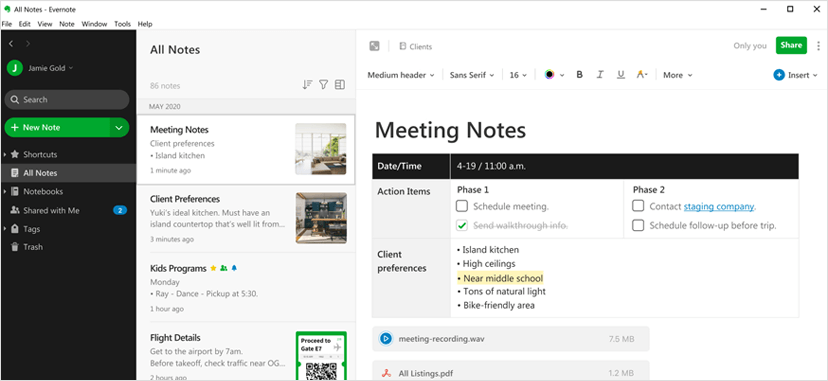Open the font size 16 dropdown
This screenshot has width=828, height=381.
pos(518,75)
